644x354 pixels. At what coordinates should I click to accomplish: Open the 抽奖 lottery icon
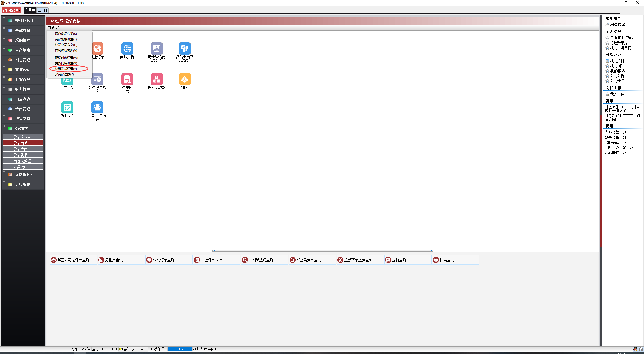coord(185,79)
